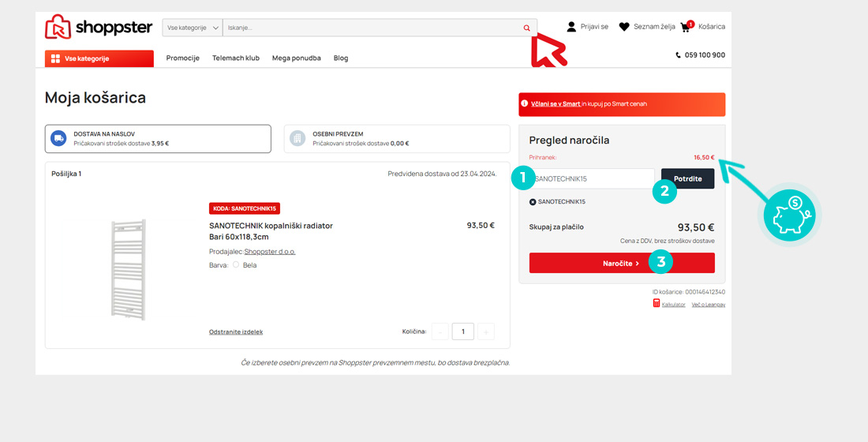Expand the red Vse kategorije menu
Image resolution: width=868 pixels, height=442 pixels.
[99, 58]
